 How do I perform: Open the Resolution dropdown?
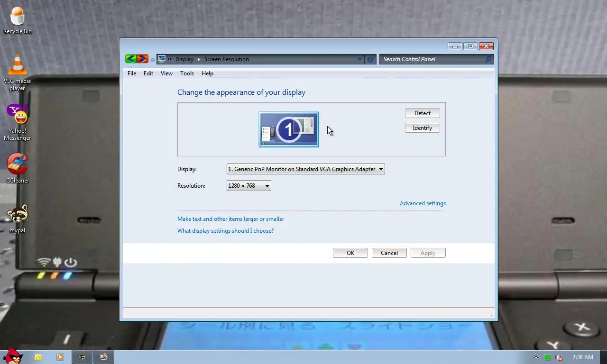(249, 186)
